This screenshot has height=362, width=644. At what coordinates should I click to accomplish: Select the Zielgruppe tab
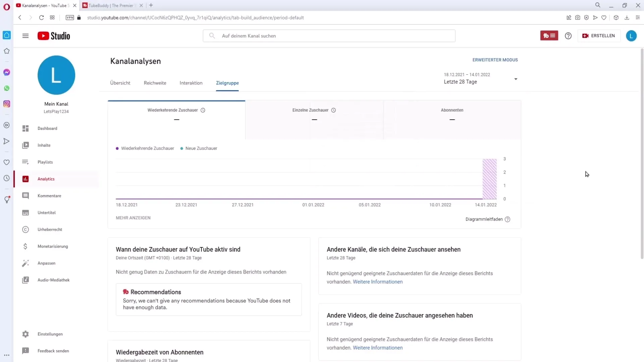227,83
